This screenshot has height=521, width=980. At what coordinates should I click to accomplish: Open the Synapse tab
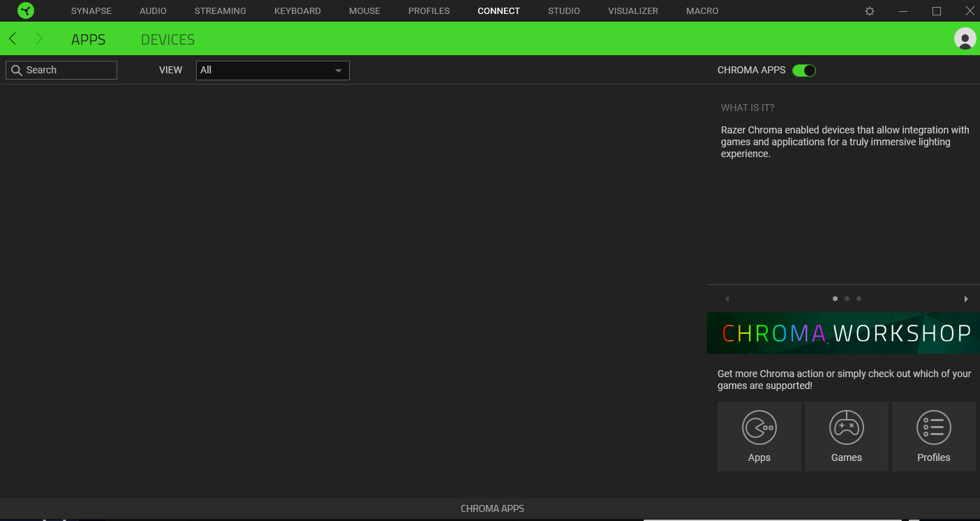[x=91, y=11]
